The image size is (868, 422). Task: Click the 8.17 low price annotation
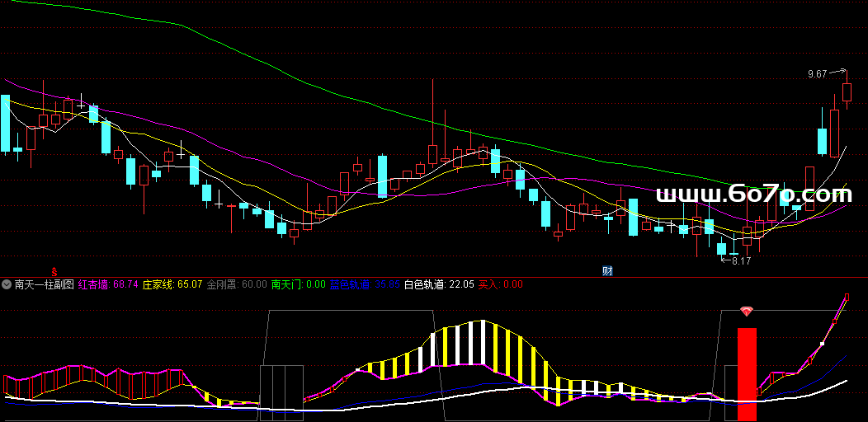(x=742, y=261)
